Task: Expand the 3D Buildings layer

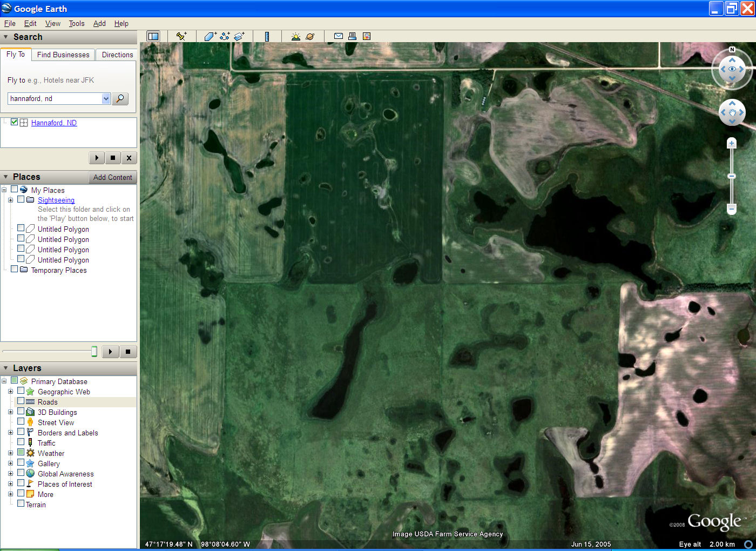Action: click(10, 412)
